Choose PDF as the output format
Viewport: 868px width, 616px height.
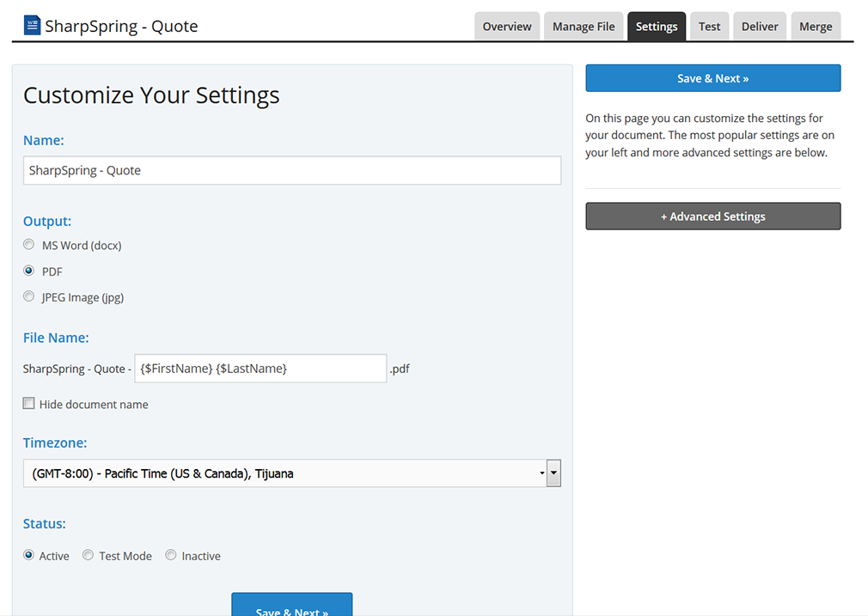29,271
